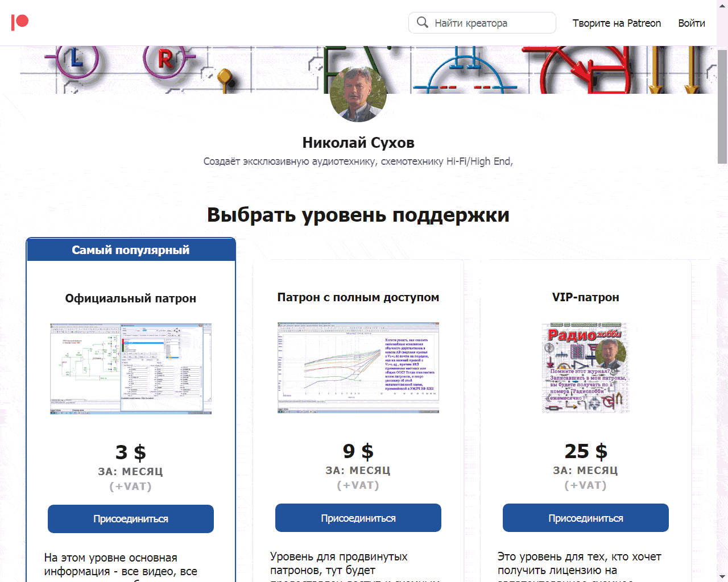Join the 3 $ Официальный патрон tier

[x=131, y=519]
